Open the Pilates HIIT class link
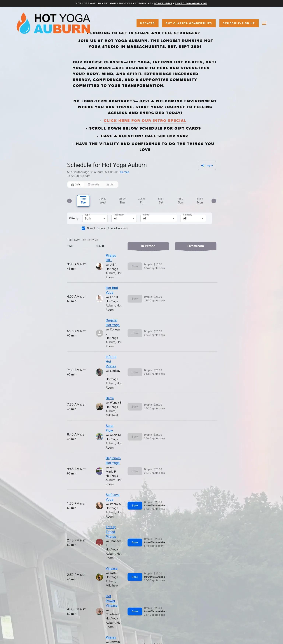 [111, 258]
